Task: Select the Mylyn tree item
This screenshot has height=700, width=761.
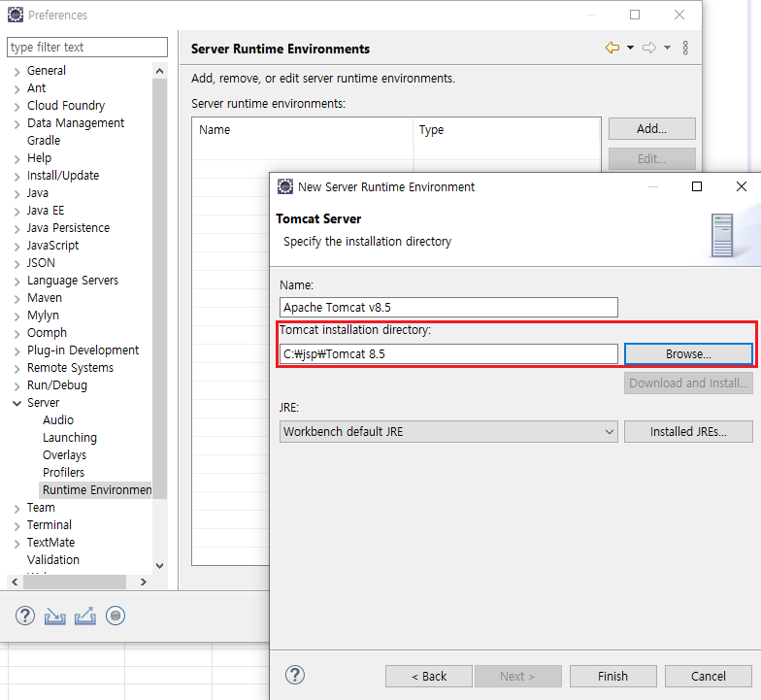Action: 43,315
